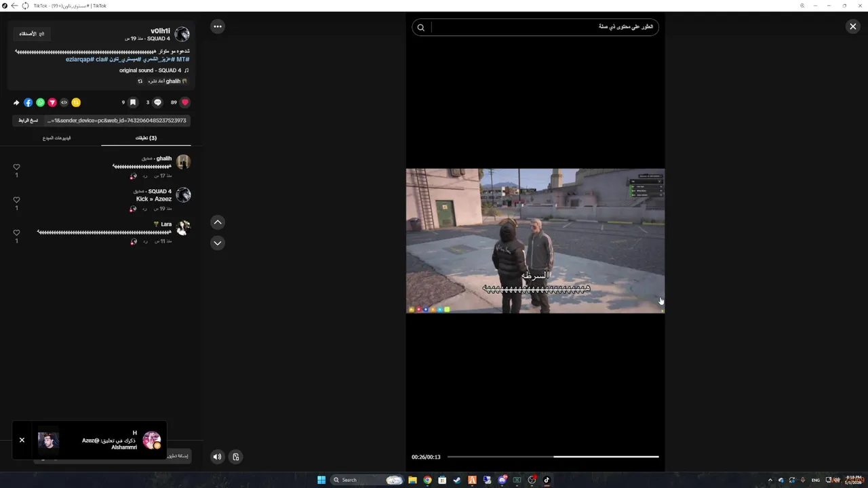Like ghalih's comment

click(16, 167)
